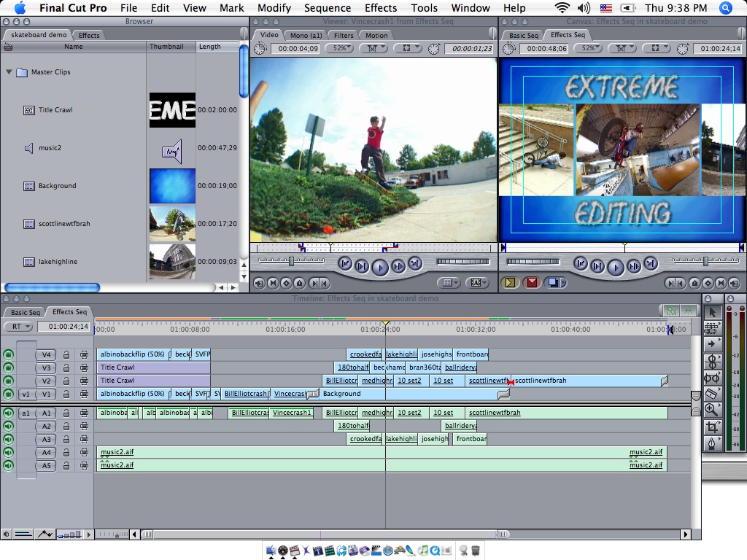The image size is (747, 560).
Task: Open the Canvas 52% zoom dropdown
Action: [x=588, y=48]
